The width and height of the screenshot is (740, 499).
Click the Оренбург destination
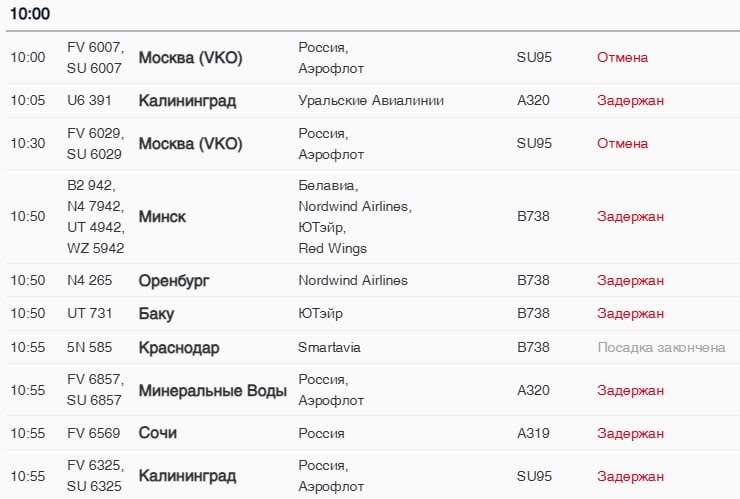tap(174, 281)
